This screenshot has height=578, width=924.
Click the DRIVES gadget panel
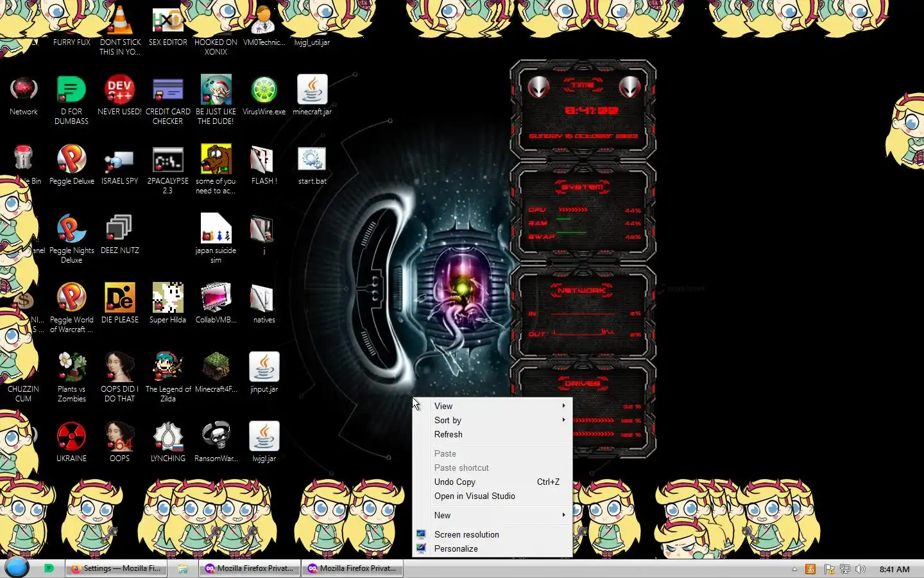(583, 408)
